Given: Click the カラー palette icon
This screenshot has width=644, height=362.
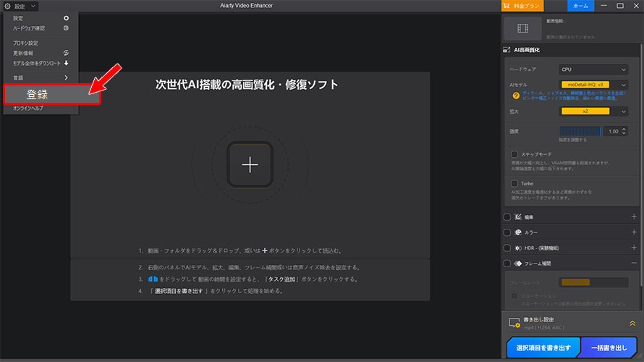Looking at the screenshot, I should [518, 232].
